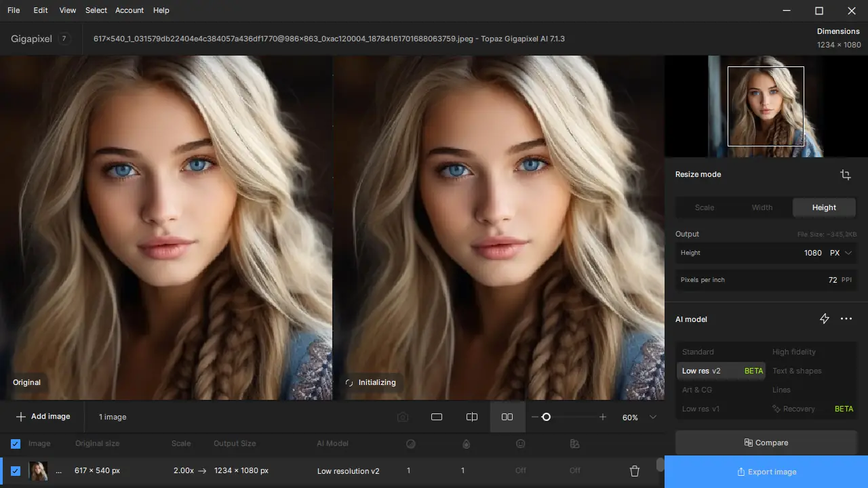868x488 pixels.
Task: Click the zoom out minus icon
Action: point(535,417)
